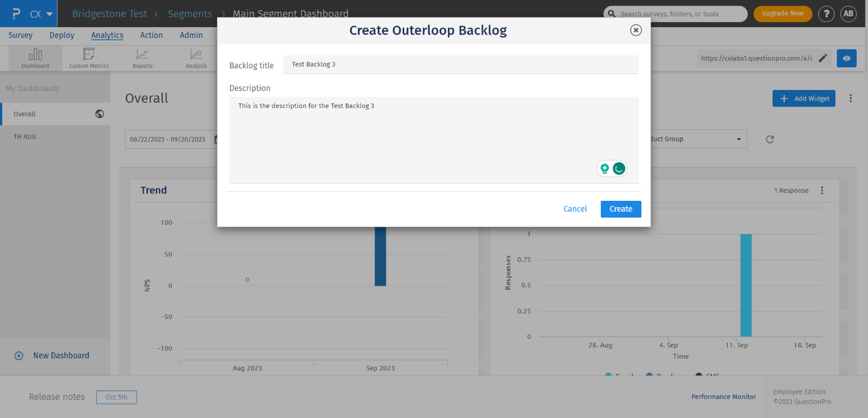Click the Backlog title input field

point(461,64)
